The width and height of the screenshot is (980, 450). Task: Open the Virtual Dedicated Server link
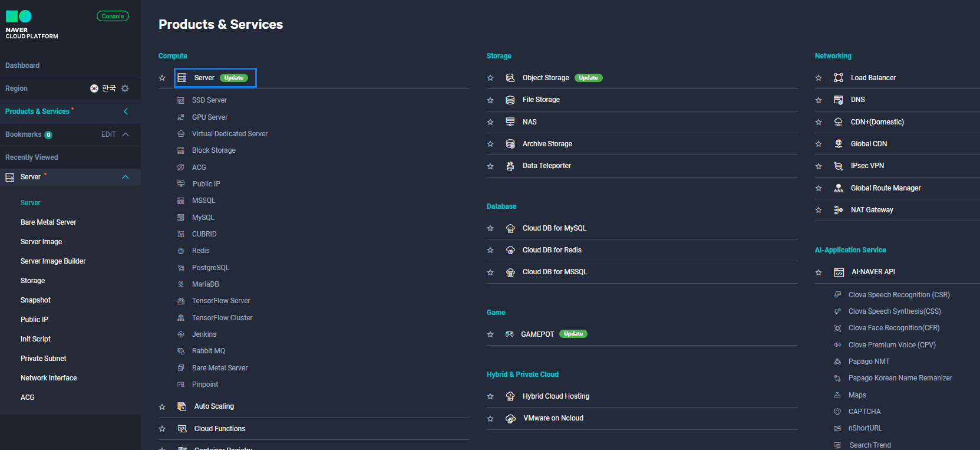[230, 134]
